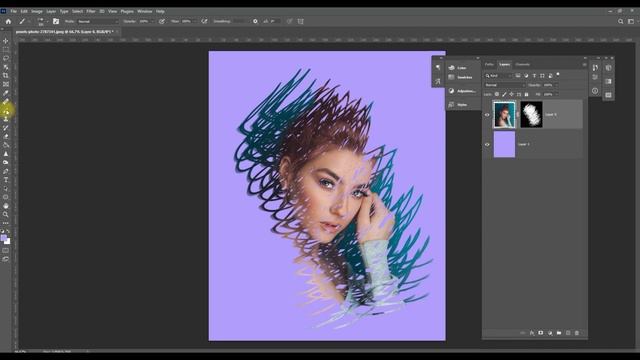Toggle airbrush build-up effects button
This screenshot has width=640, height=360.
[204, 21]
